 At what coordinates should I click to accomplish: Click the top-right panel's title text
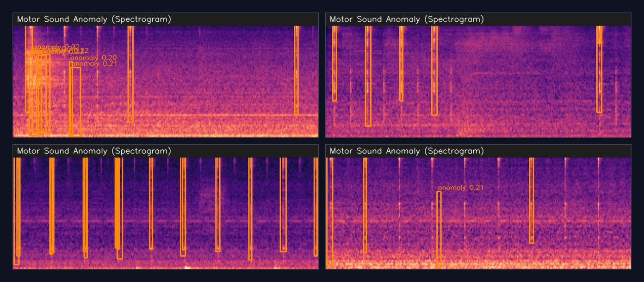tap(407, 19)
